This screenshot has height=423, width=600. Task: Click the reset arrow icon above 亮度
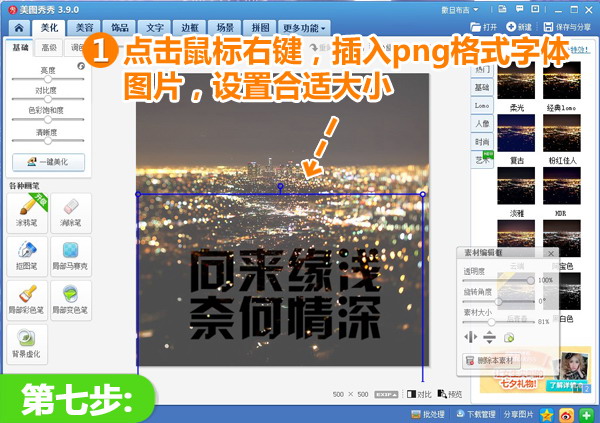click(x=81, y=66)
